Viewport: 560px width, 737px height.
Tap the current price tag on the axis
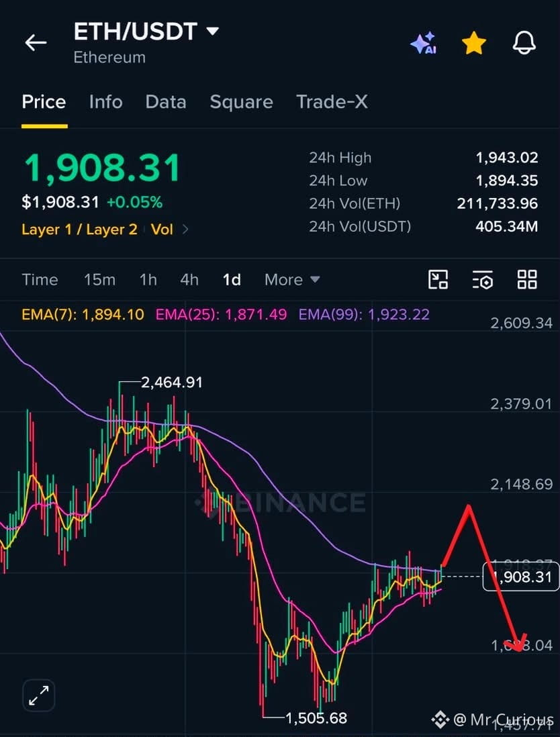tap(521, 577)
